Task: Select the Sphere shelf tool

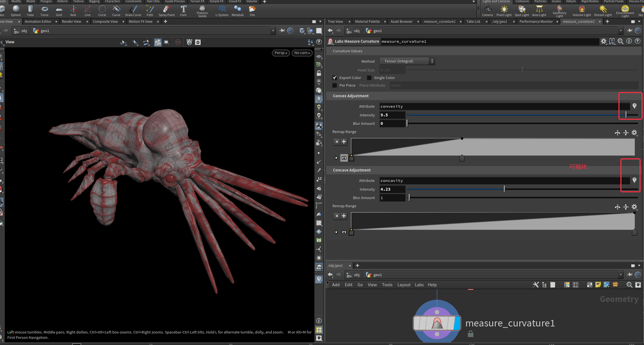Action: 16,10
